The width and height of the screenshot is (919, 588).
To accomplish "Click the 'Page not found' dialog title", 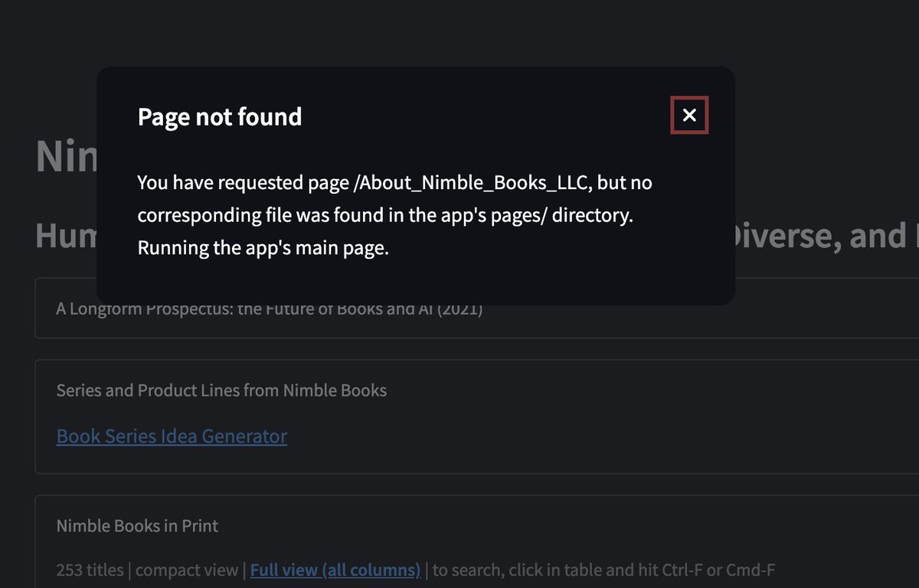I will (220, 116).
